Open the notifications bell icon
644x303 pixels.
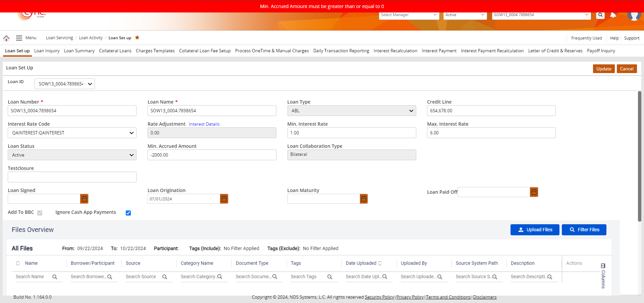(613, 15)
